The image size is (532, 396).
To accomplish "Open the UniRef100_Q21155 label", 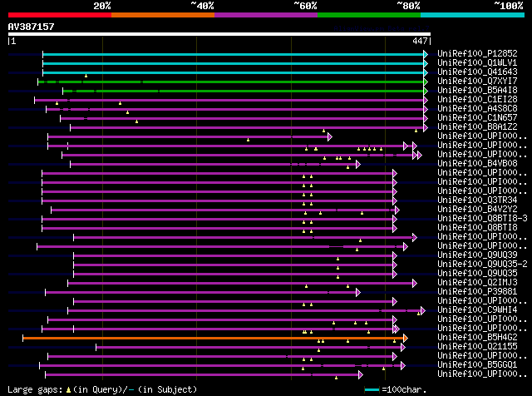I will [x=477, y=347].
